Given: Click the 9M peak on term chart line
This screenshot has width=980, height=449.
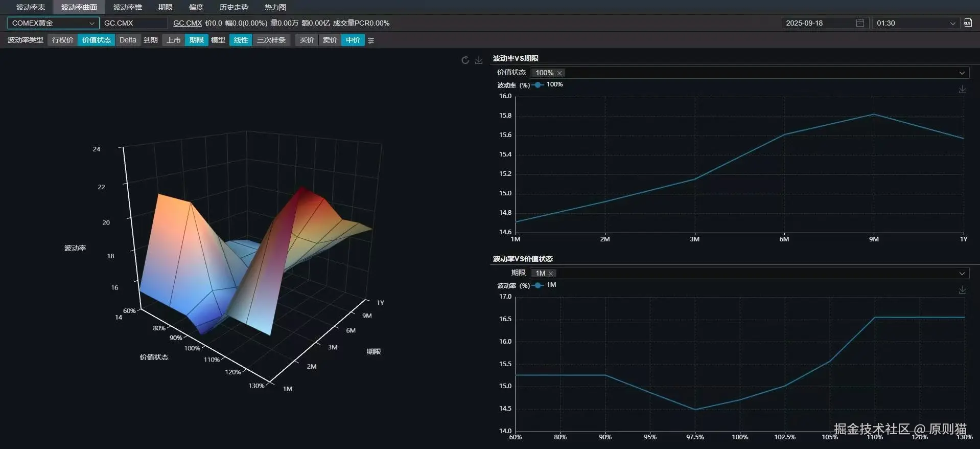Looking at the screenshot, I should [874, 114].
